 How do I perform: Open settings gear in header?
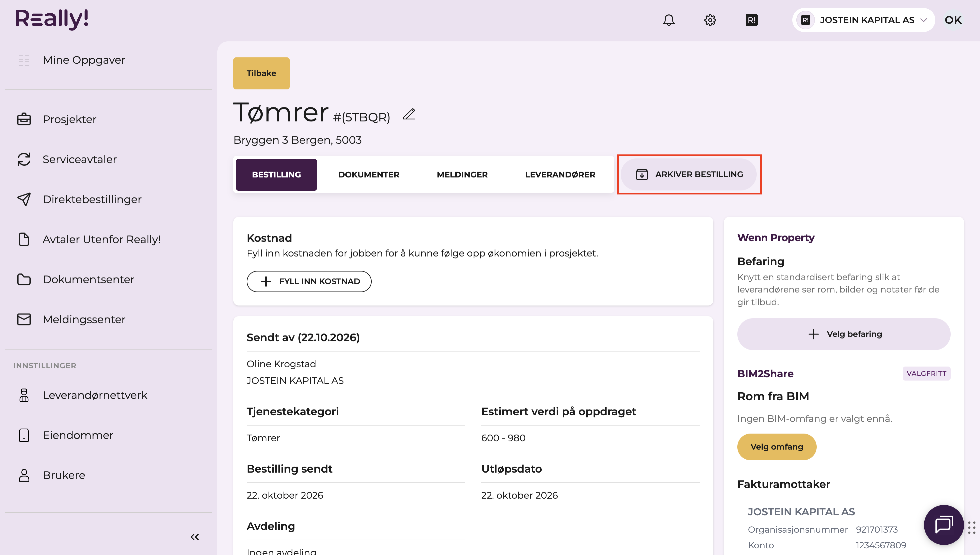pos(710,20)
